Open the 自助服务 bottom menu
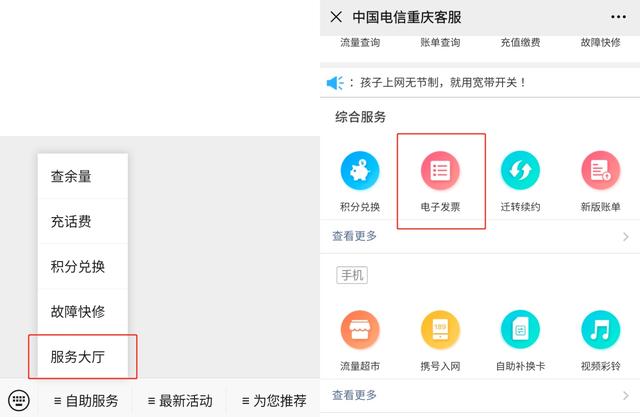Screen dimensions: 640x417 86,401
